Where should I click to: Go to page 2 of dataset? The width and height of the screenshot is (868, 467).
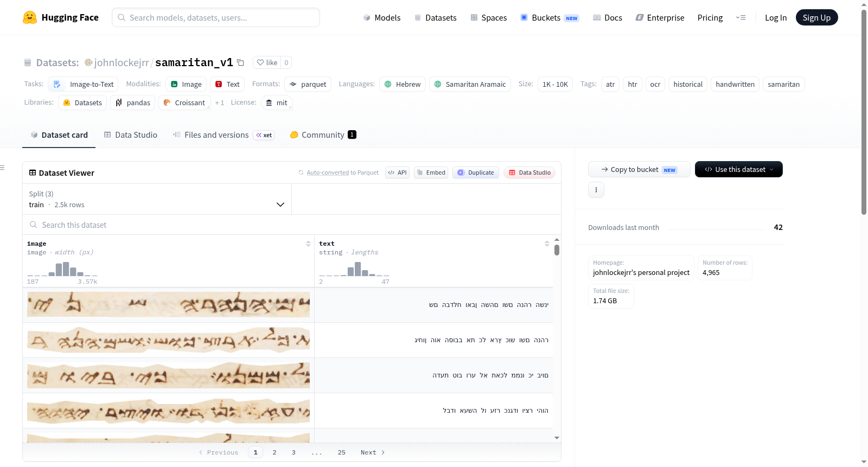coord(275,452)
